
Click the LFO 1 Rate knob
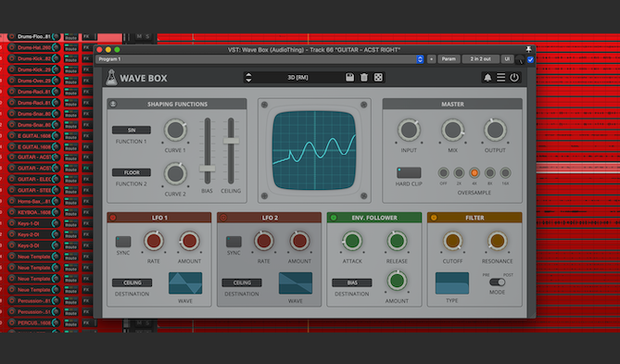point(154,241)
